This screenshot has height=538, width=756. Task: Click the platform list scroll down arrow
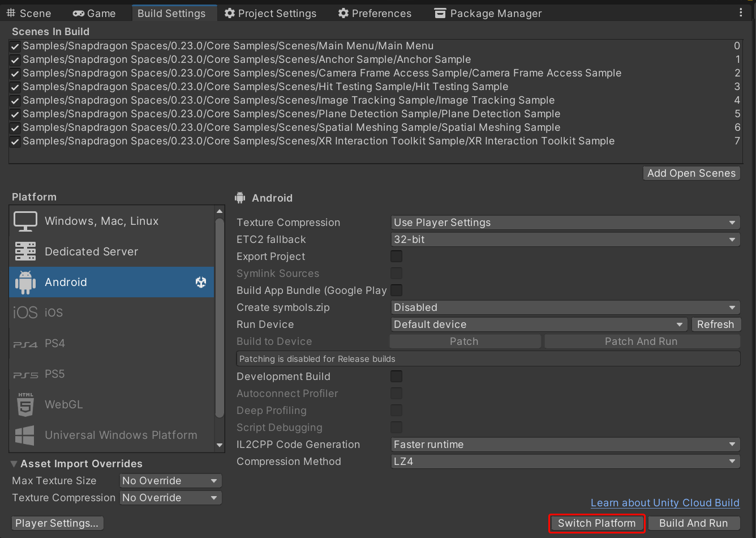pos(220,446)
